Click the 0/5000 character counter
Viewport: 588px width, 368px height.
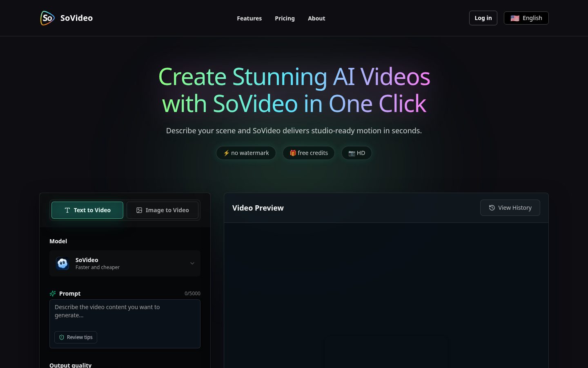point(192,294)
